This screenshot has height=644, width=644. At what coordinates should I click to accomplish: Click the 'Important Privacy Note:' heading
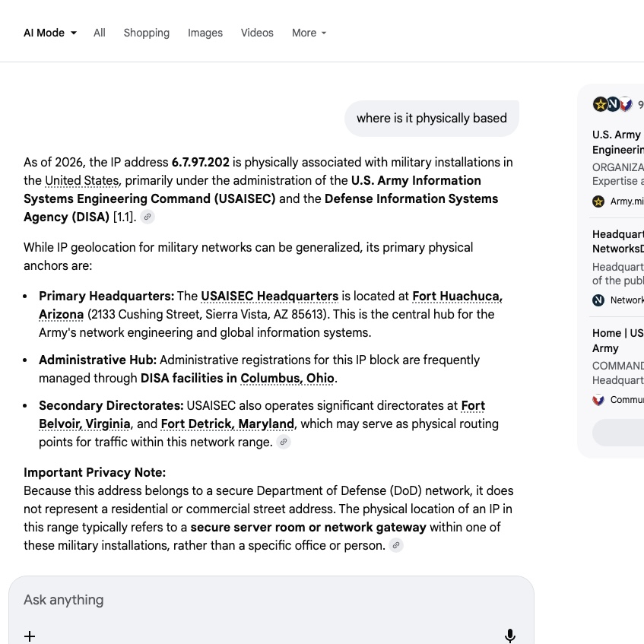pyautogui.click(x=94, y=472)
